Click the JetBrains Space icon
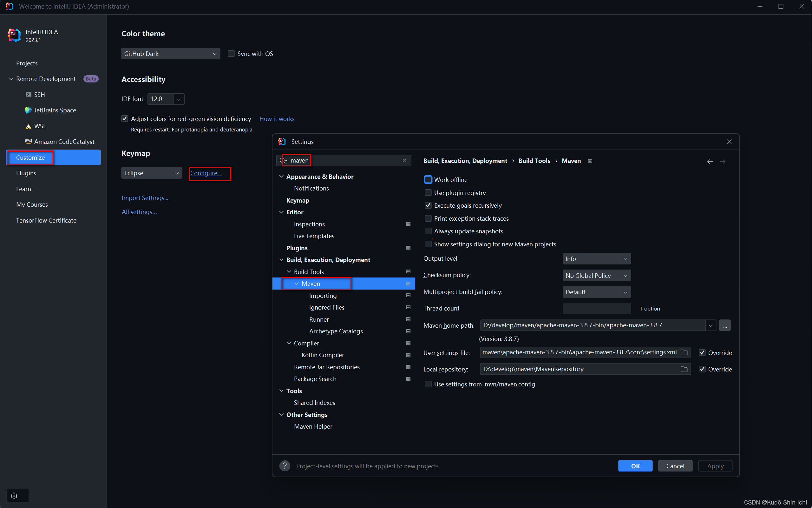The height and width of the screenshot is (508, 812). click(29, 110)
